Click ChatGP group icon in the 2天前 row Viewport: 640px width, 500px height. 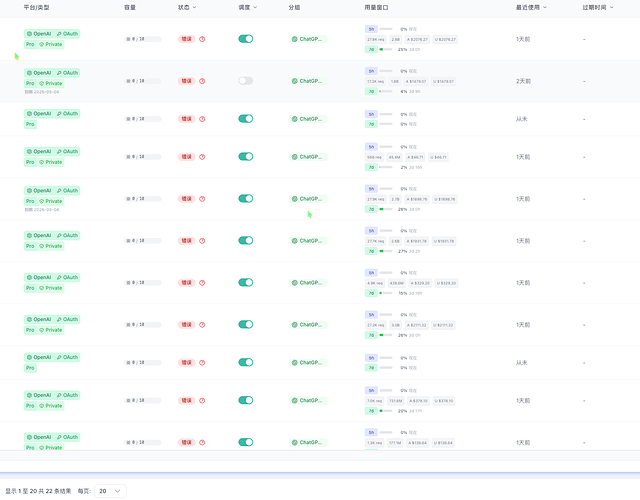pos(294,81)
